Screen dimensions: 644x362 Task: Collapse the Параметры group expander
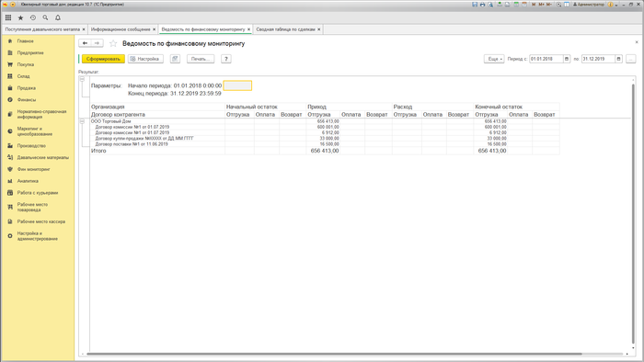point(82,79)
